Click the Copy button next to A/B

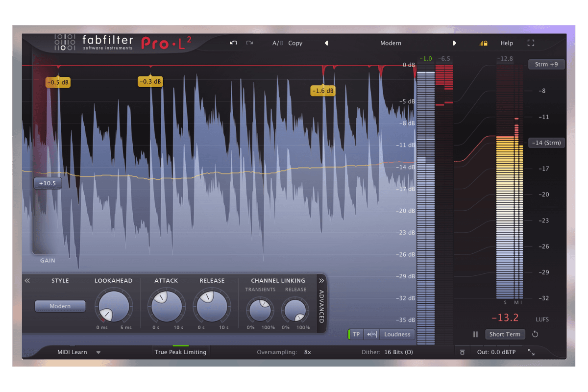click(x=295, y=43)
